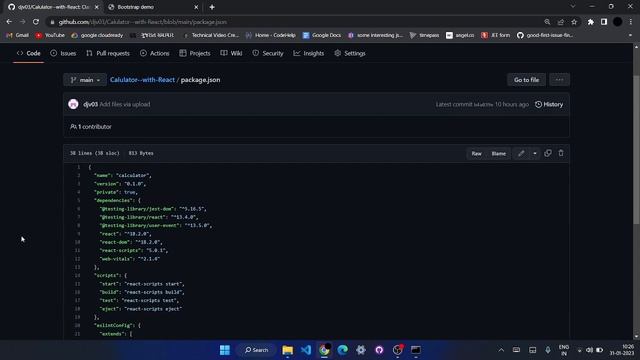Open Settings gear from taskbar

pos(361,350)
